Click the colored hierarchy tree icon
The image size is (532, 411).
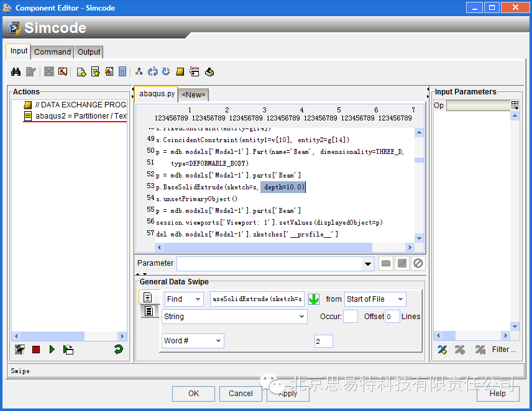point(139,71)
